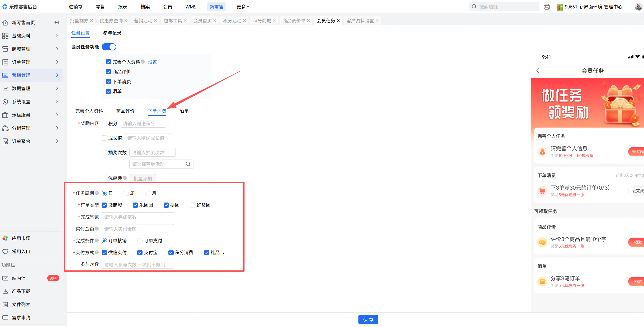Select 订单支付 completion condition
644x327 pixels.
pos(140,241)
